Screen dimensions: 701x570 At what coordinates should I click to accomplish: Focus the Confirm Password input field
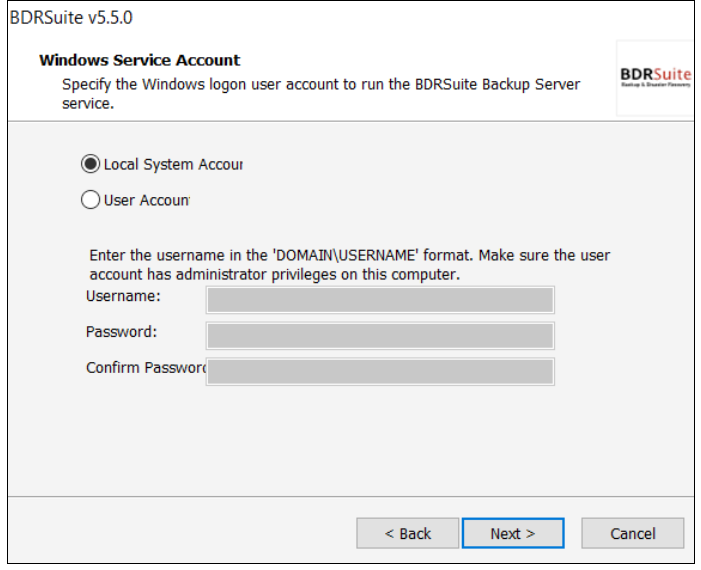coord(380,372)
